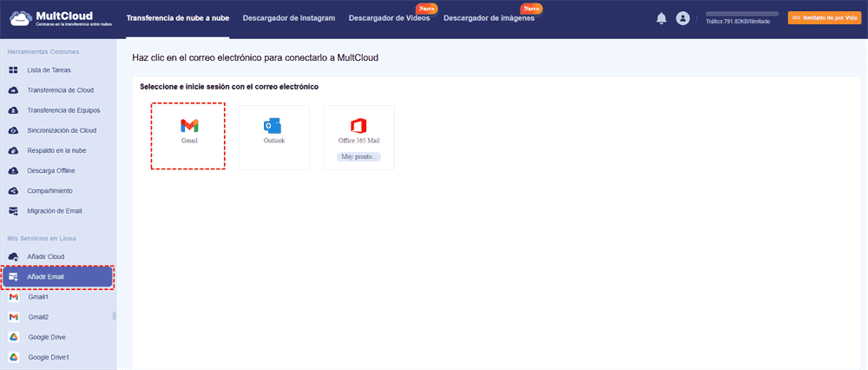Image resolution: width=868 pixels, height=370 pixels.
Task: Open the user account avatar
Action: pos(682,18)
